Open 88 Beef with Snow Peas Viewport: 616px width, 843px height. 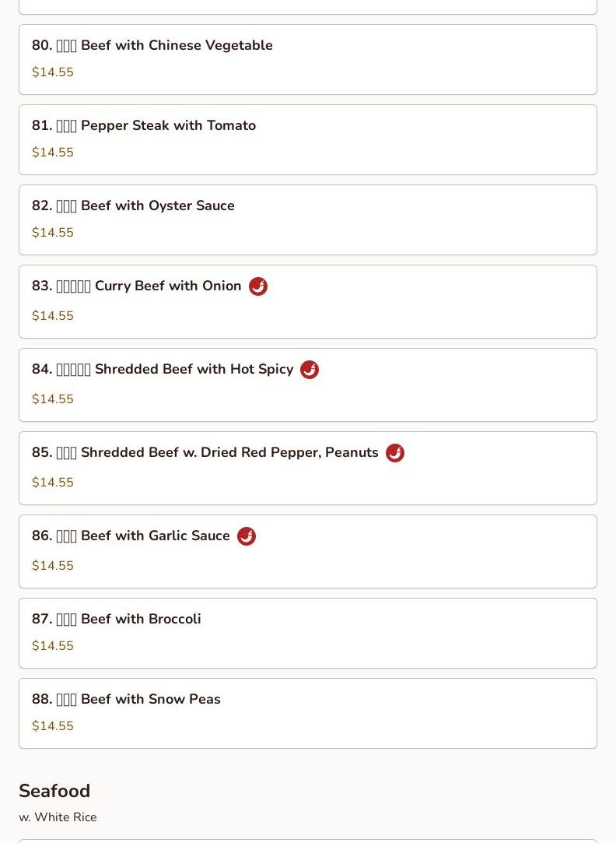[x=308, y=714]
